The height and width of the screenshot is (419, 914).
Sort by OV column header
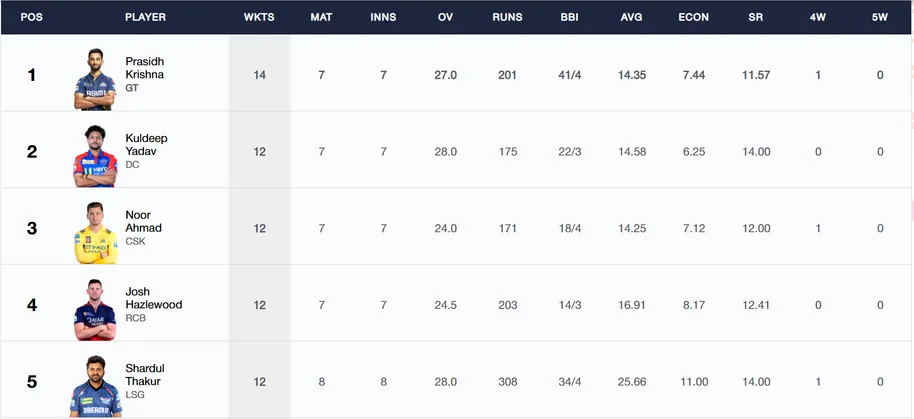click(445, 17)
